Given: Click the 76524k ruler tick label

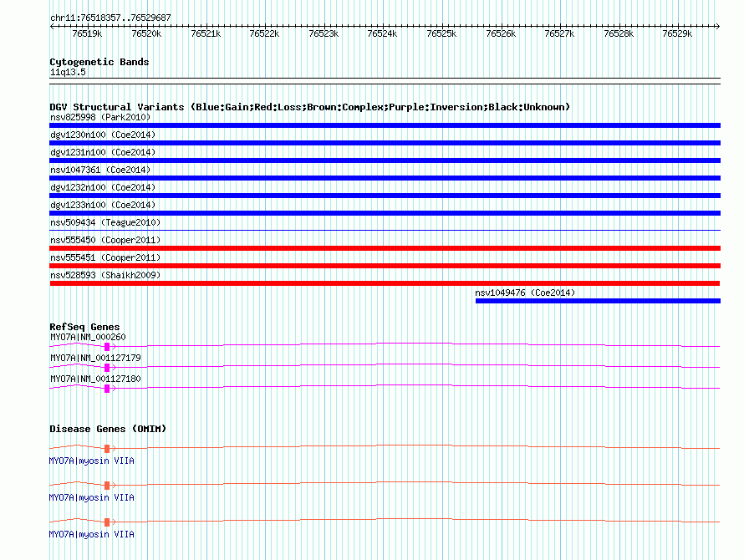Looking at the screenshot, I should 382,33.
